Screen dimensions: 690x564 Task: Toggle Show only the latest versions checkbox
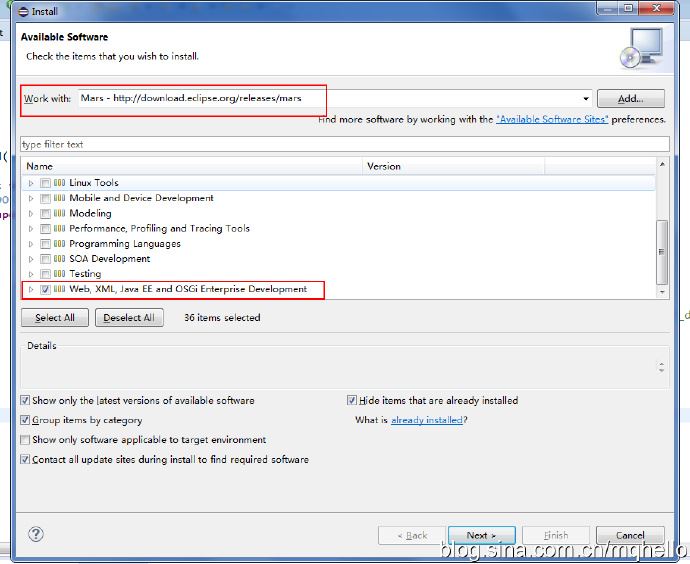(25, 401)
